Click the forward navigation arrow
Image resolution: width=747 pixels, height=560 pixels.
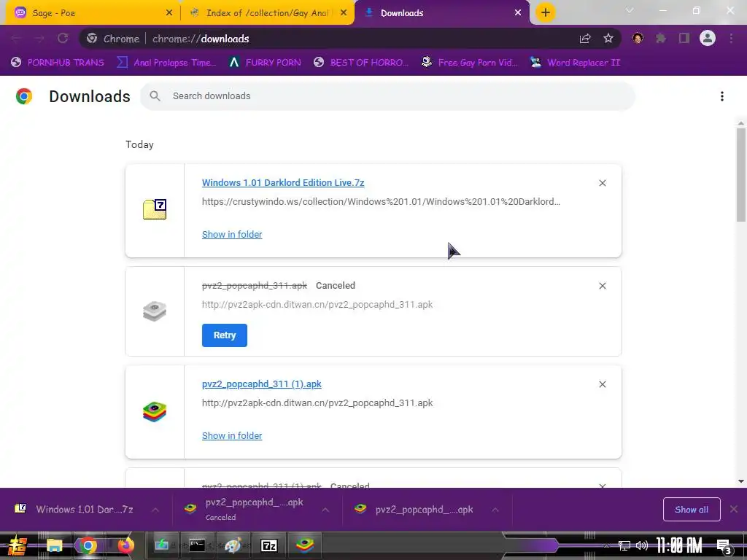(39, 39)
